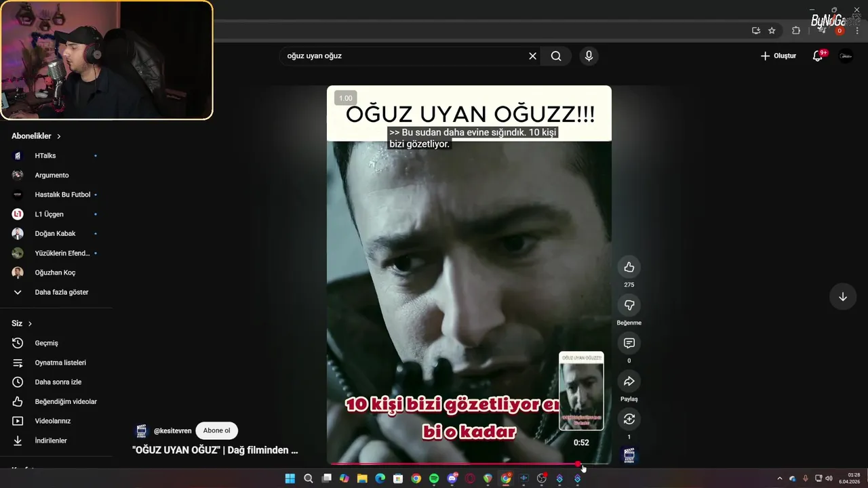Open Oğuzhan Koç channel
Viewport: 868px width, 488px height.
(x=56, y=272)
